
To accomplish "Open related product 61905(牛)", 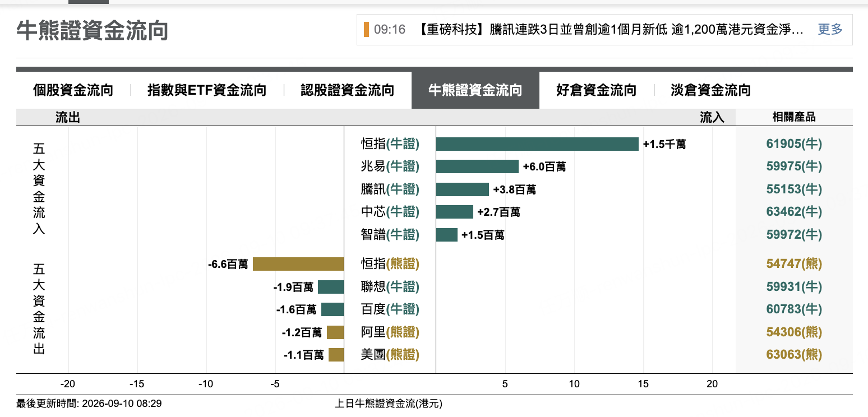I will click(794, 144).
